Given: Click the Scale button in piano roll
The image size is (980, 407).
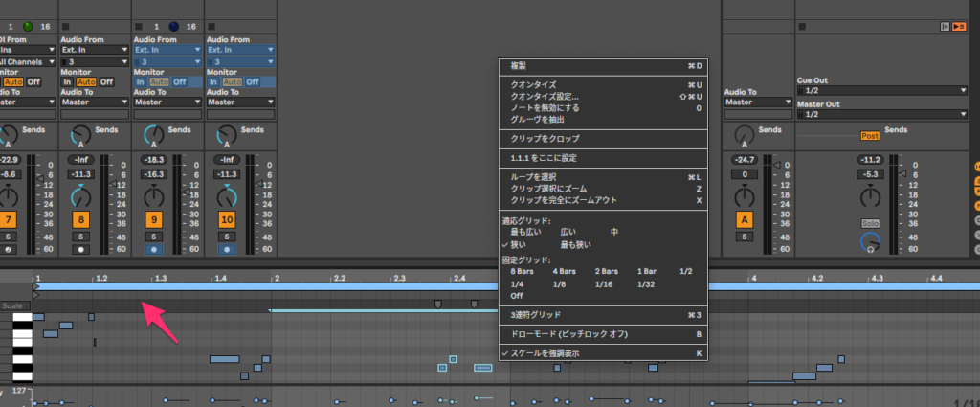Looking at the screenshot, I should pos(12,306).
